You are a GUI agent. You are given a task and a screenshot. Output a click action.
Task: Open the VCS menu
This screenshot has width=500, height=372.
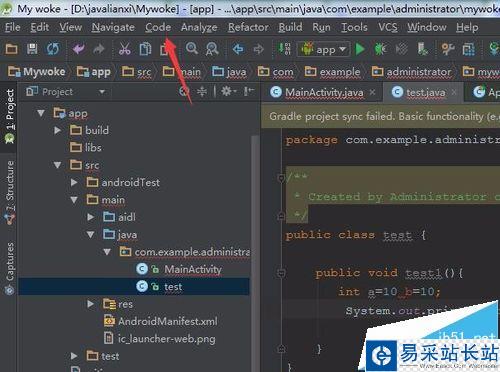[388, 27]
